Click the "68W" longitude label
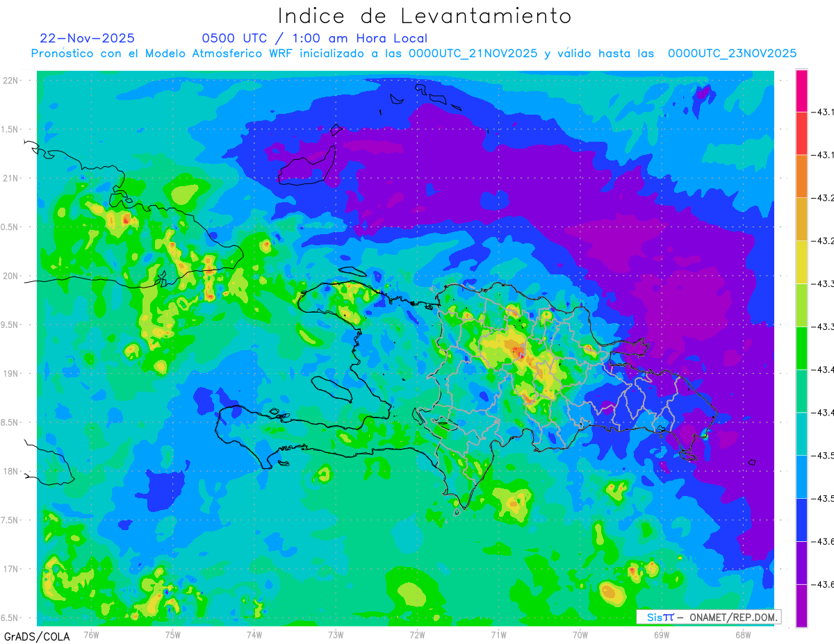 tap(743, 634)
